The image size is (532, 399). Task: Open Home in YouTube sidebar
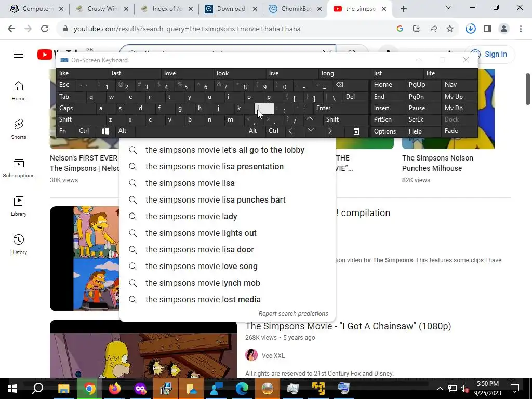pyautogui.click(x=19, y=91)
